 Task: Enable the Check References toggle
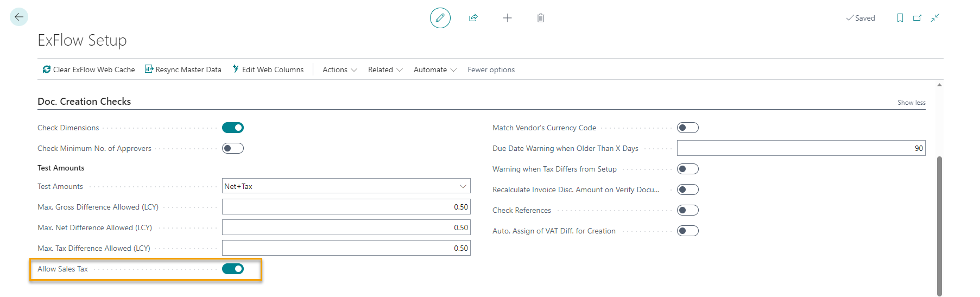click(x=688, y=210)
